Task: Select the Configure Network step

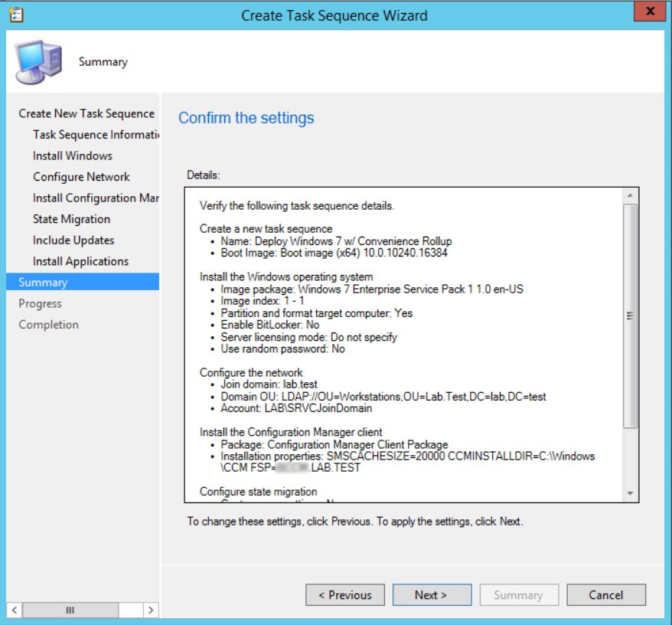Action: click(x=81, y=177)
